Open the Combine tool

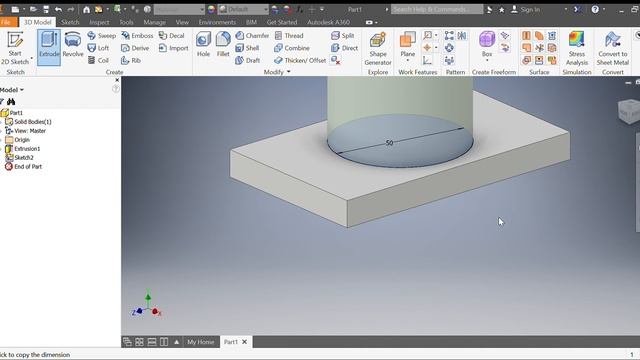tap(292, 48)
